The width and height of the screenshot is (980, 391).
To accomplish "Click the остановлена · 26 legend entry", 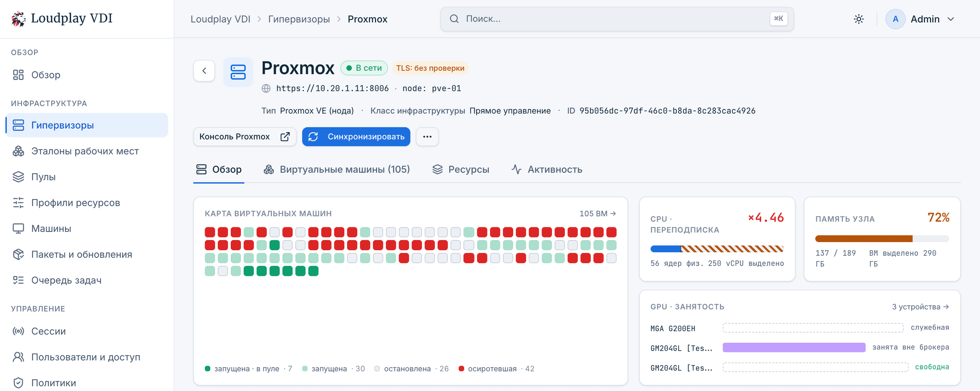I will [x=412, y=369].
